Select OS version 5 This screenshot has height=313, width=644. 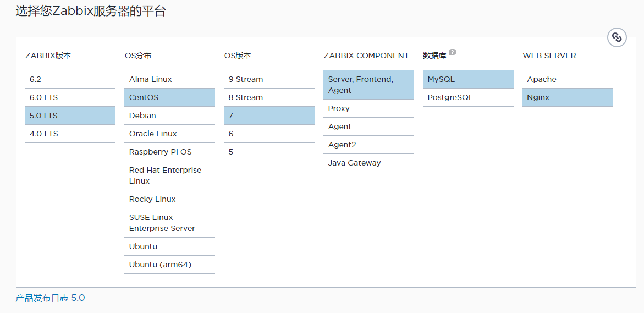269,152
